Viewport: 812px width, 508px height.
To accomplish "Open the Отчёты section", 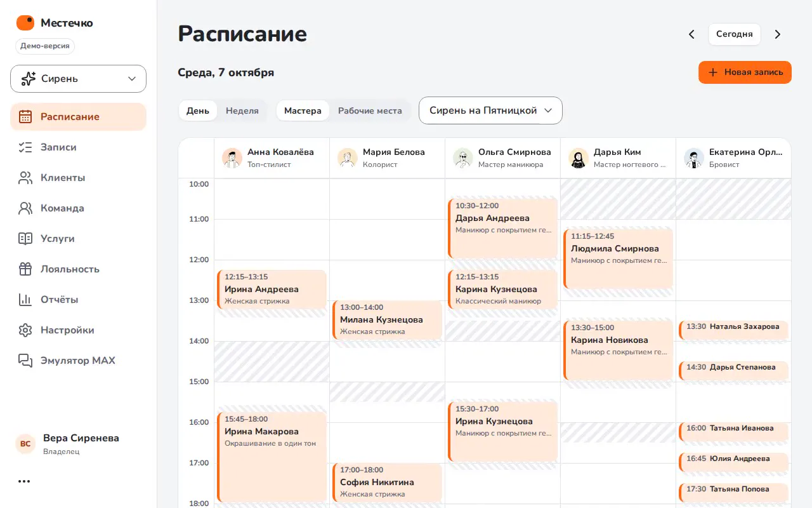I will tap(79, 300).
